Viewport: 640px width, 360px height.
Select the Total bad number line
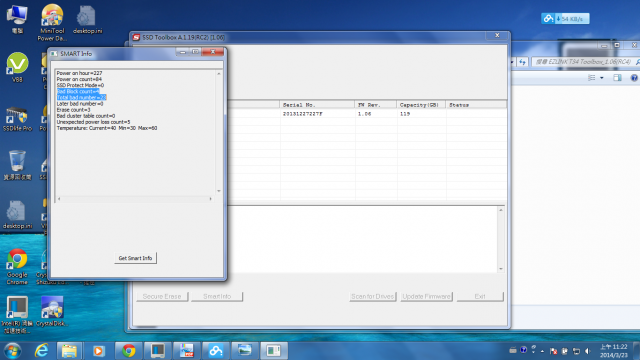tap(82, 98)
